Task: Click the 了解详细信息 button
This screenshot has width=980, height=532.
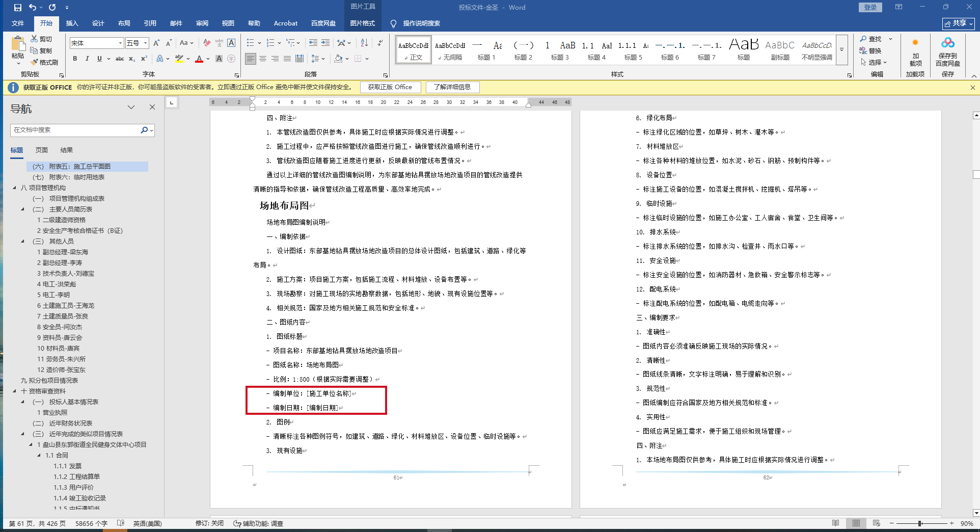Action: click(x=452, y=88)
